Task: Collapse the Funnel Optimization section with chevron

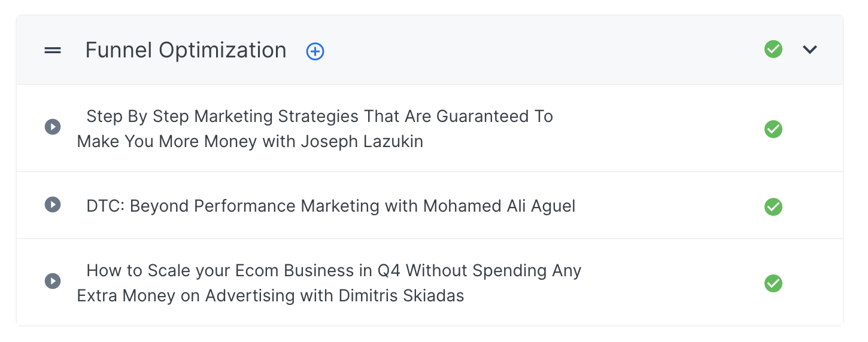Action: coord(810,50)
